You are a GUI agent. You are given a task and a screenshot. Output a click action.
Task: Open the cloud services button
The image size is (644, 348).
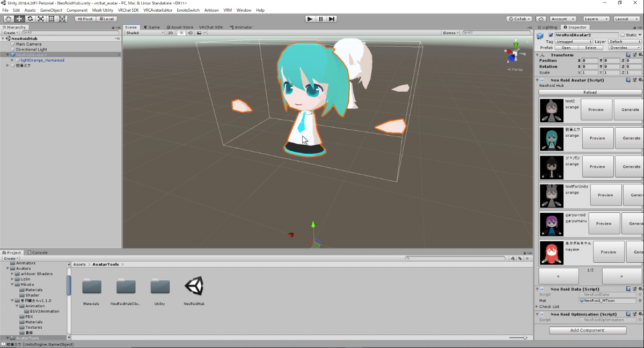pyautogui.click(x=541, y=19)
